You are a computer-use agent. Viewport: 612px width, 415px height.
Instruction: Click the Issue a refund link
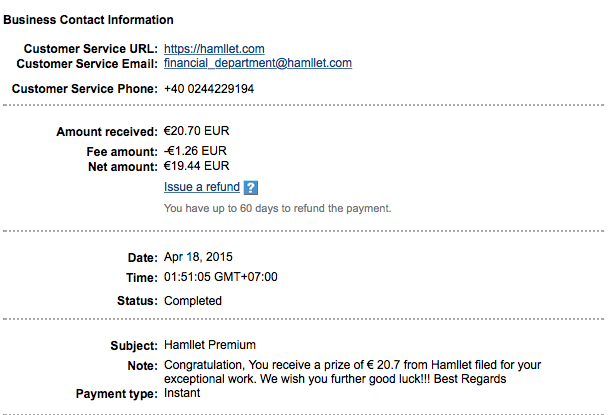pos(201,187)
